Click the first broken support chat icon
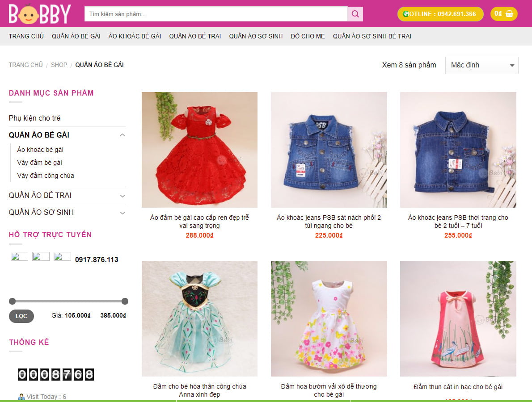532x402 pixels. click(19, 256)
